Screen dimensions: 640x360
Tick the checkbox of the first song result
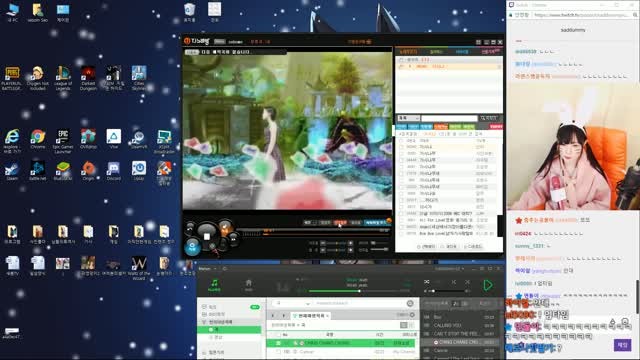click(x=402, y=147)
